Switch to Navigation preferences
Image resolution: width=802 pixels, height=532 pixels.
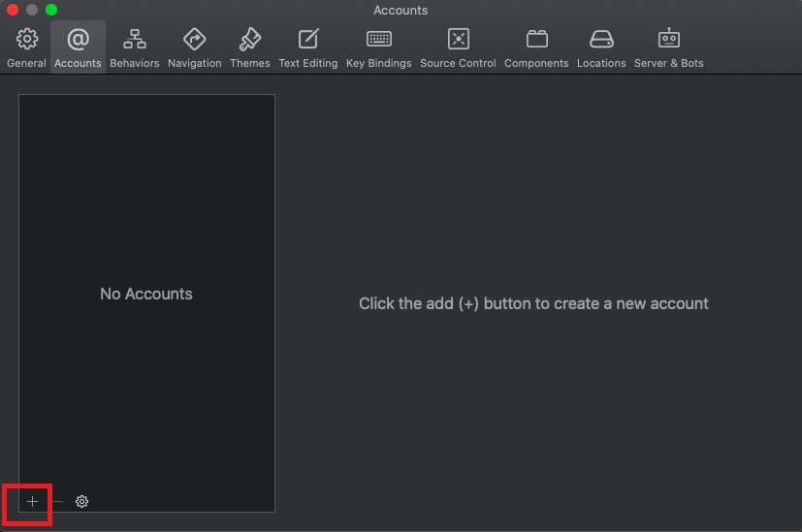pyautogui.click(x=194, y=48)
